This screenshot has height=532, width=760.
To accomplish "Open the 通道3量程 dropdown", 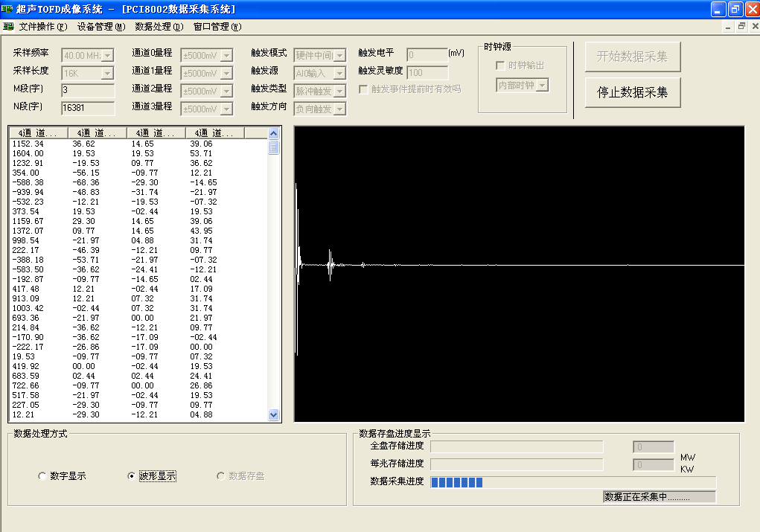I will pyautogui.click(x=226, y=109).
